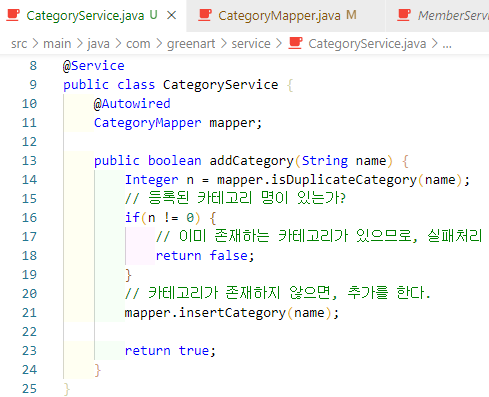The width and height of the screenshot is (489, 397).
Task: Click the isDuplicateCategory method call
Action: (344, 180)
